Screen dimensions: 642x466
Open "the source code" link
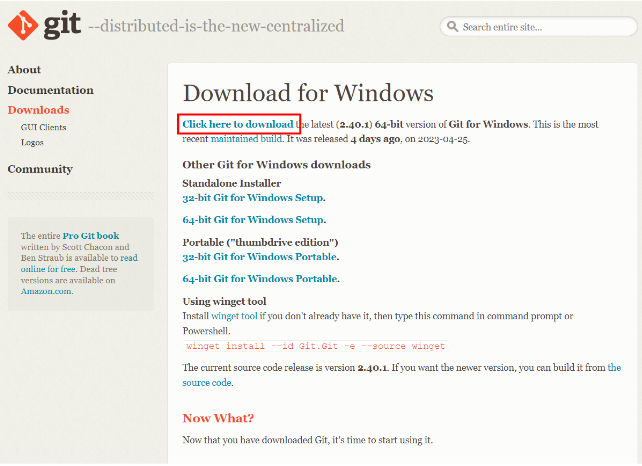[x=402, y=375]
